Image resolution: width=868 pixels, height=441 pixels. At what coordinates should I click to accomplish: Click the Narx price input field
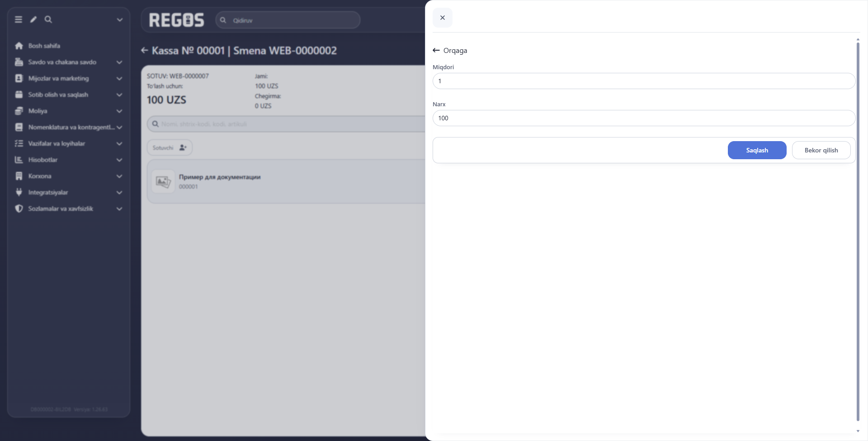644,118
